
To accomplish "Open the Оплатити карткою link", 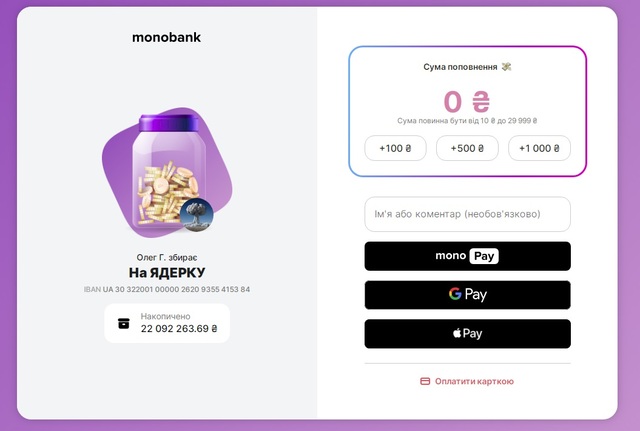I will click(x=474, y=381).
